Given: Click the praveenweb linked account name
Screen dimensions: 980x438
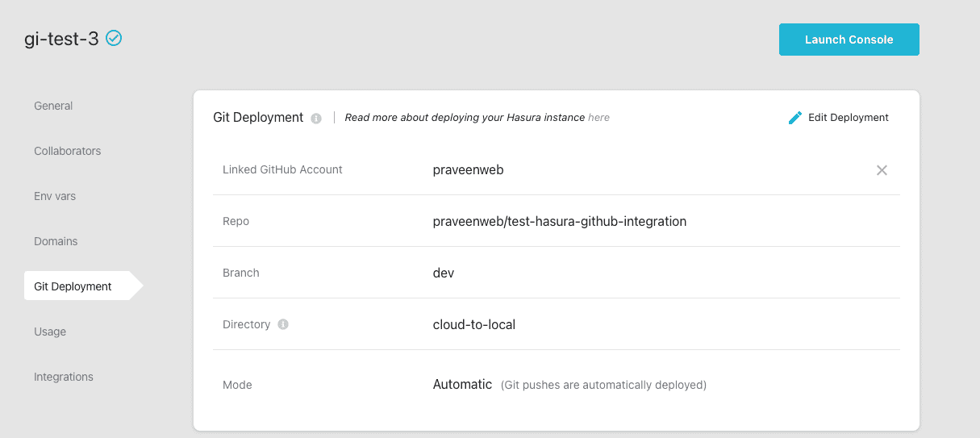Looking at the screenshot, I should tap(468, 169).
